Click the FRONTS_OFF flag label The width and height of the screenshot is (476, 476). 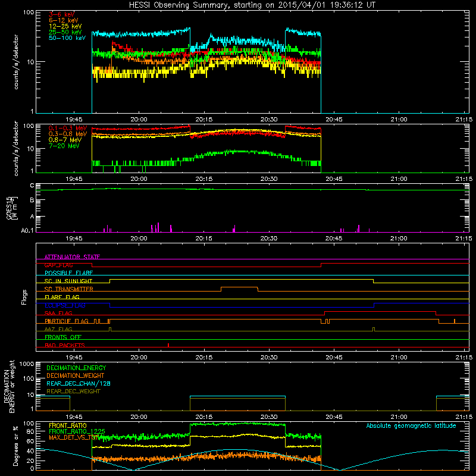click(63, 337)
